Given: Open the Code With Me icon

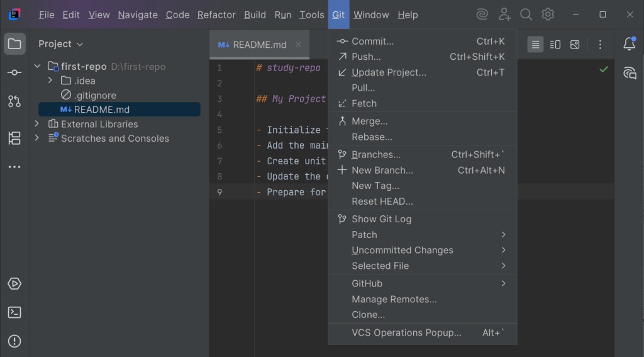Looking at the screenshot, I should [504, 15].
